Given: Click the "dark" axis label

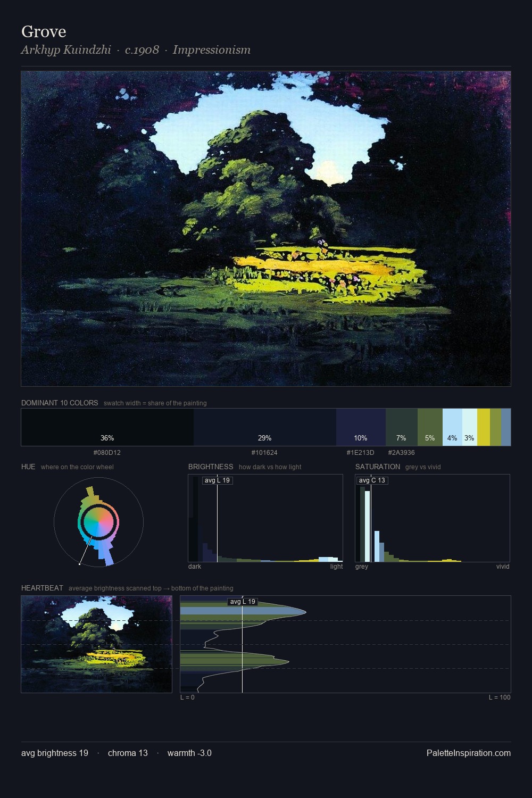Looking at the screenshot, I should [195, 567].
